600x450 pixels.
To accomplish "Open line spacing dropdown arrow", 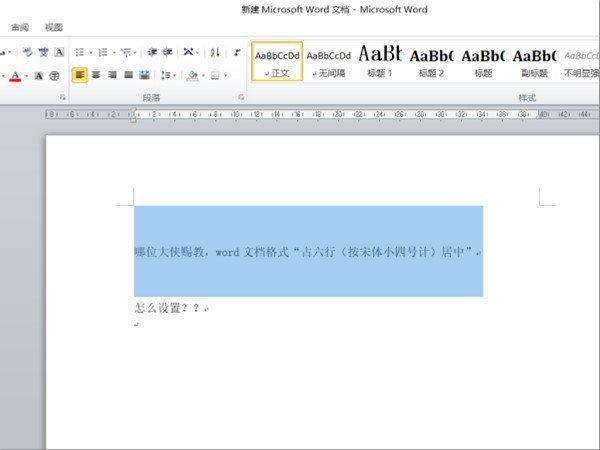I will 174,76.
